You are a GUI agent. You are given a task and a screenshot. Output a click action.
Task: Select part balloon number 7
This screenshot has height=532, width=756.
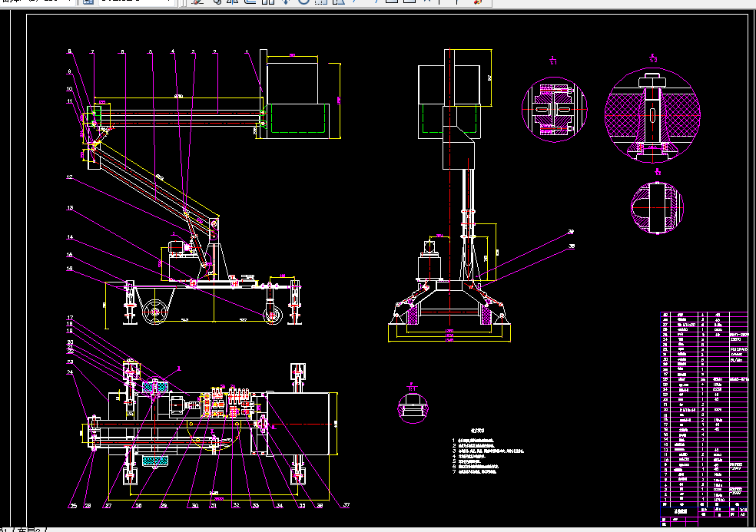coord(92,51)
